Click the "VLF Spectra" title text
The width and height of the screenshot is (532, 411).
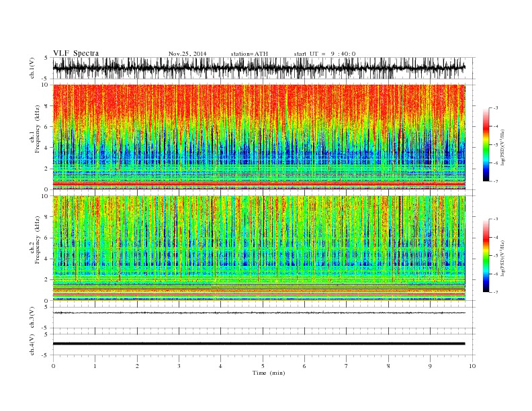tap(76, 53)
